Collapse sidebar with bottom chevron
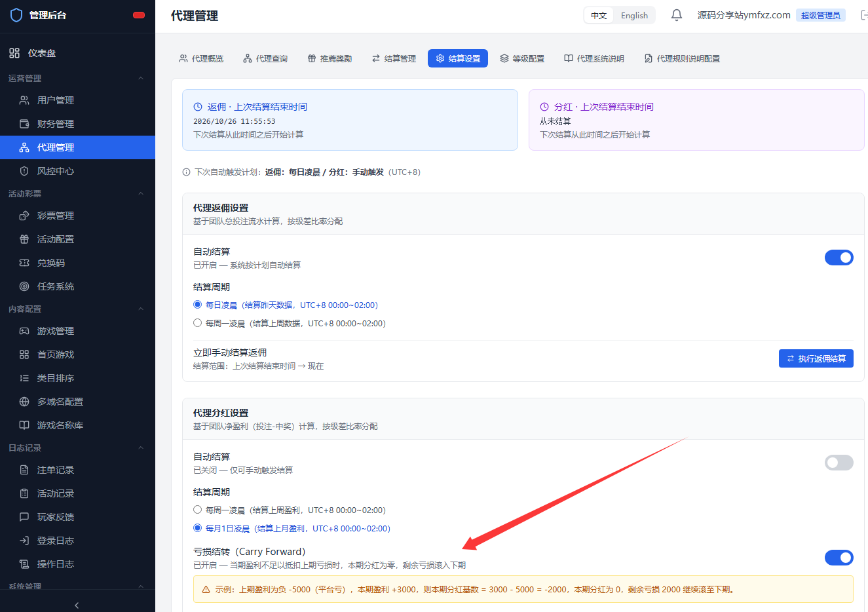 click(77, 605)
